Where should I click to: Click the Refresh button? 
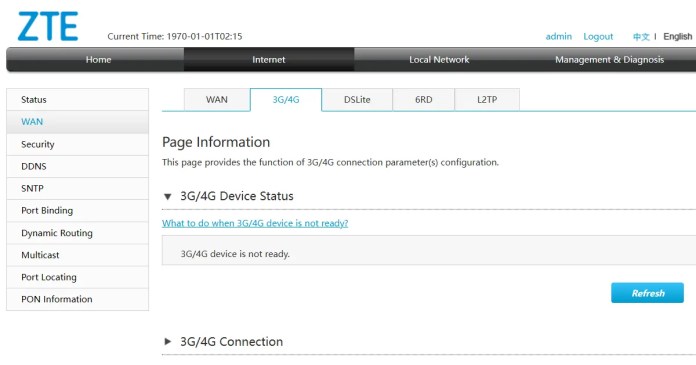click(647, 293)
